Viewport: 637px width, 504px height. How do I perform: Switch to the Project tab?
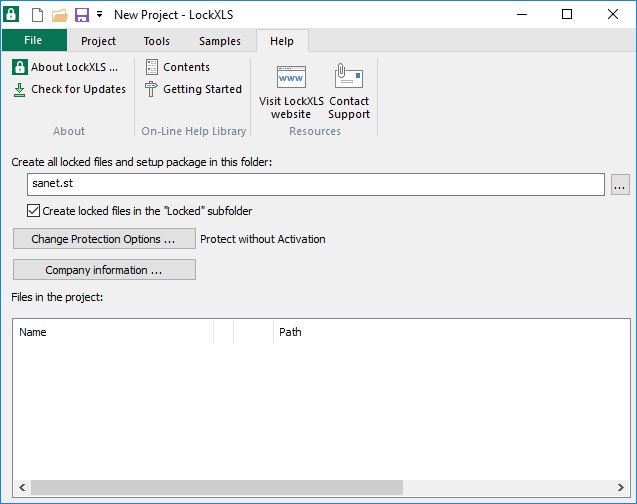tap(98, 41)
